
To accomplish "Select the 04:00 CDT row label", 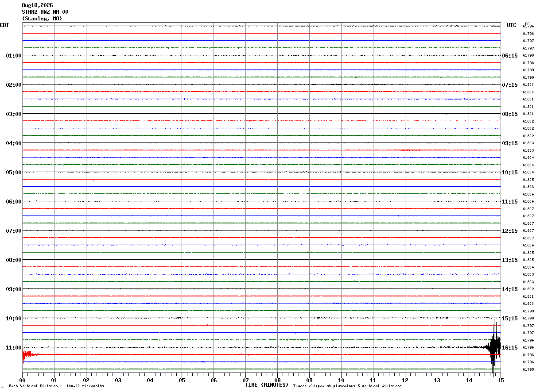I will [14, 143].
